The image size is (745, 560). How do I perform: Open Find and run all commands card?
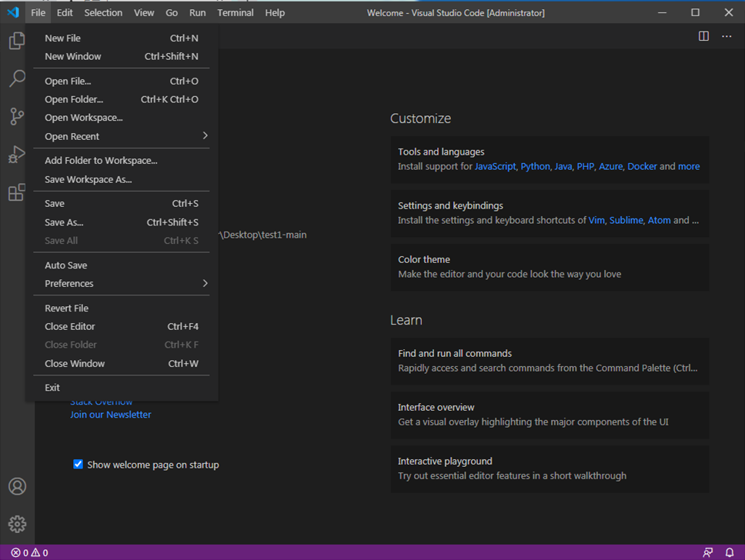pos(550,361)
